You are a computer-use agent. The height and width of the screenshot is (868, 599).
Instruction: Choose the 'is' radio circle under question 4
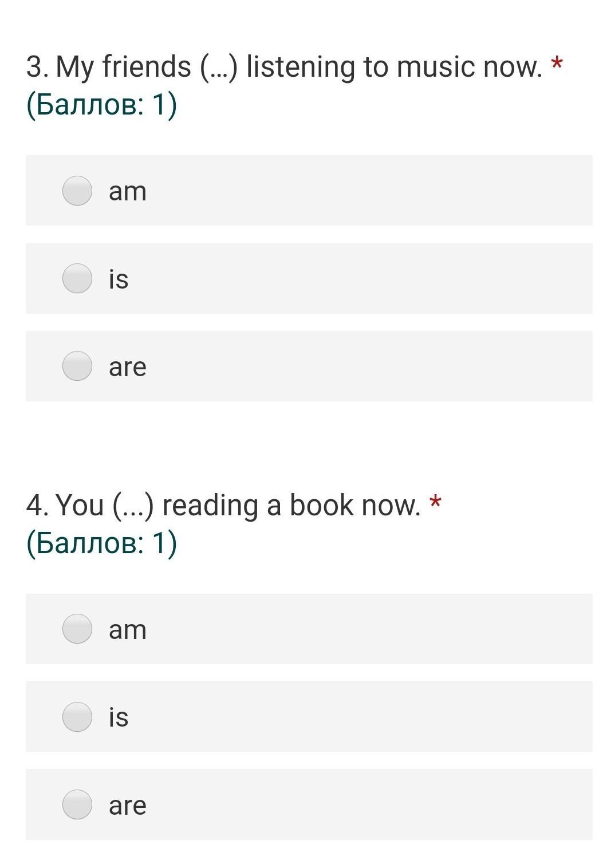(x=77, y=717)
